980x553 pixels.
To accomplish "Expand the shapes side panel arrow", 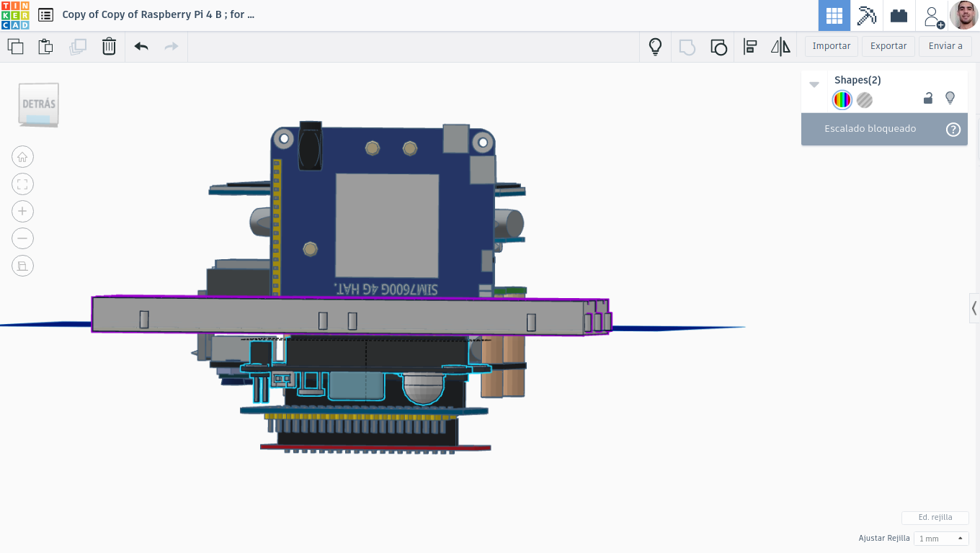I will point(974,308).
